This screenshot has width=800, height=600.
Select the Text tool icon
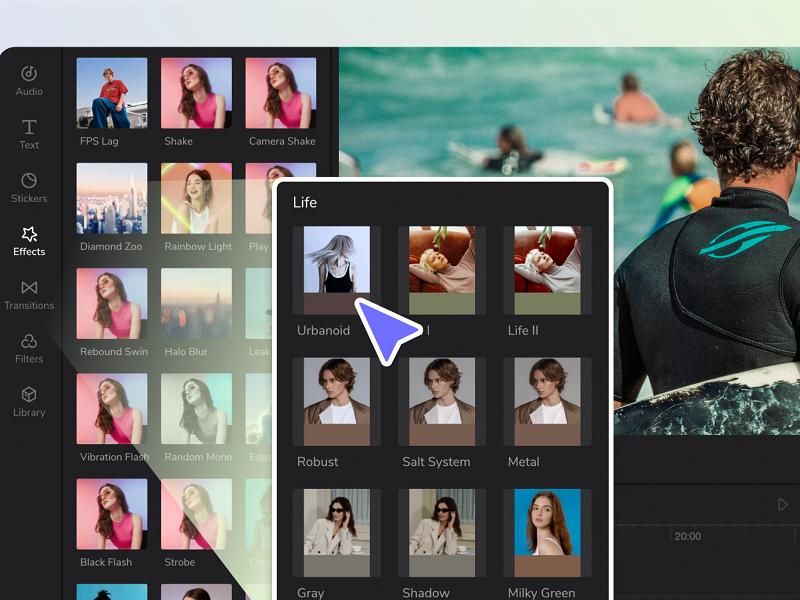tap(29, 127)
